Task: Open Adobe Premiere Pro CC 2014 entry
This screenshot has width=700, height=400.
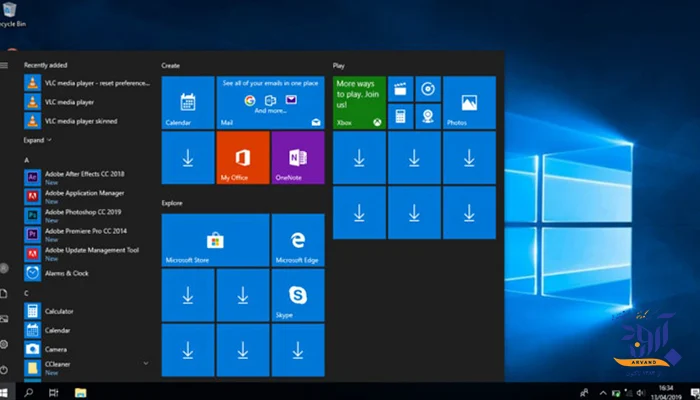Action: point(87,234)
